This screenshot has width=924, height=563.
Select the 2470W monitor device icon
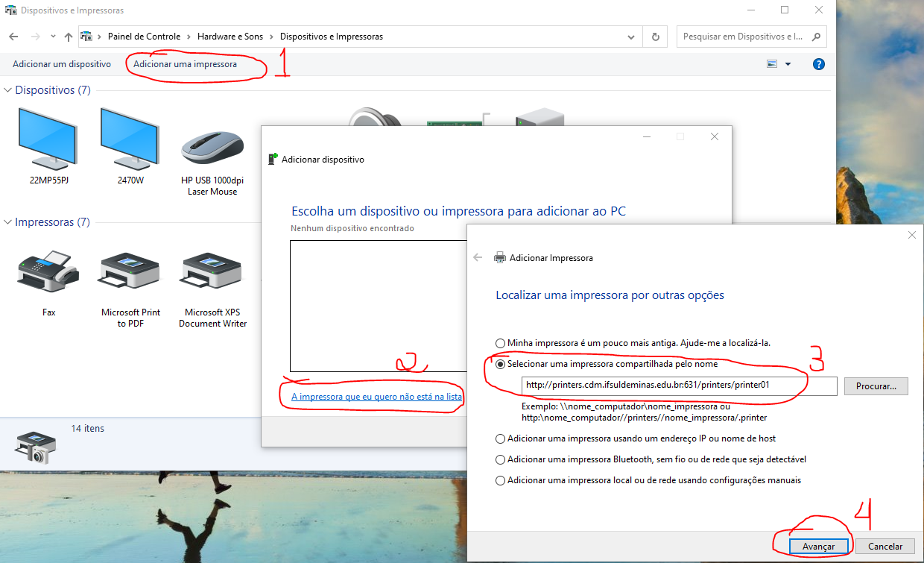[x=130, y=137]
